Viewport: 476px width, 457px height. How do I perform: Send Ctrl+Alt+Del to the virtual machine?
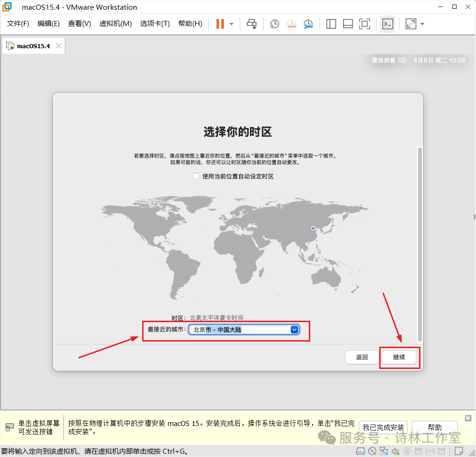[251, 24]
